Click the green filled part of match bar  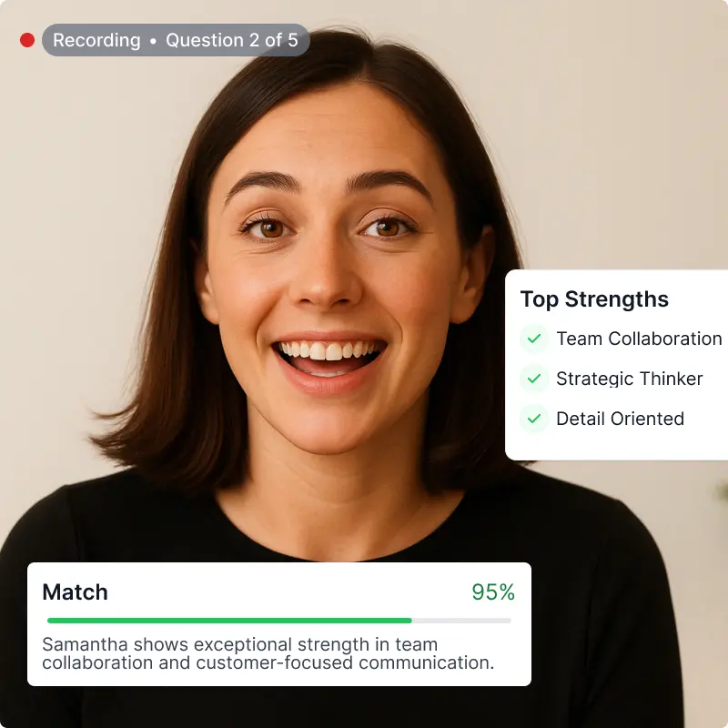(x=229, y=621)
